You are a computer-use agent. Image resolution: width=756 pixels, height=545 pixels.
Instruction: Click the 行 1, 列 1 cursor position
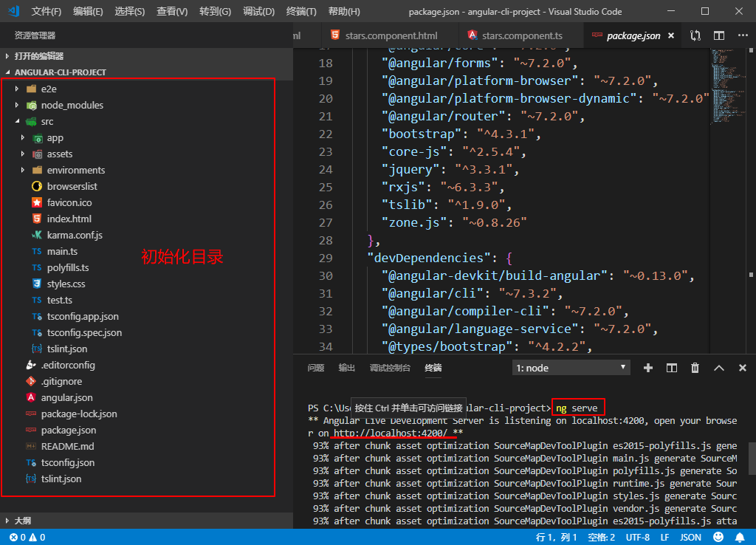coord(556,538)
